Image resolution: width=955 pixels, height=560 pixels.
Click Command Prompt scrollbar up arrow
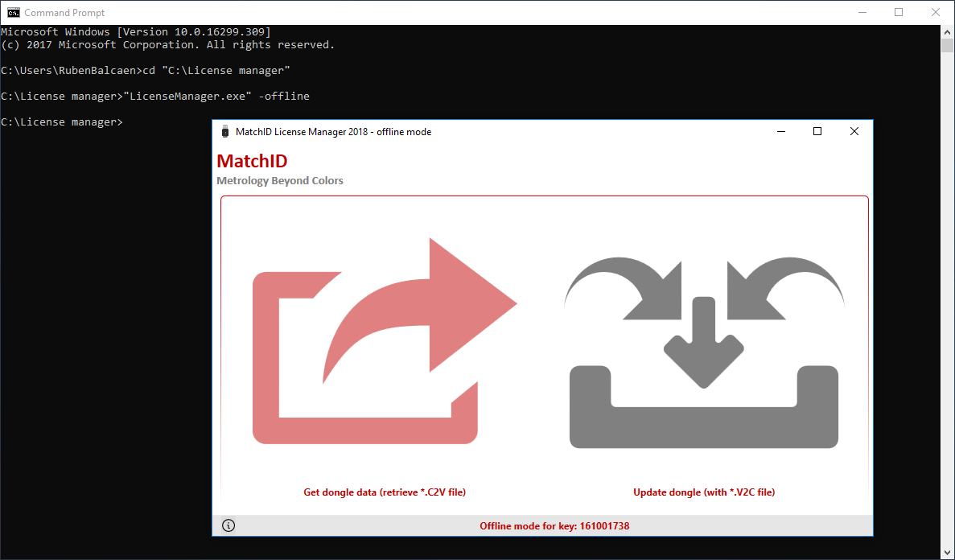(947, 31)
